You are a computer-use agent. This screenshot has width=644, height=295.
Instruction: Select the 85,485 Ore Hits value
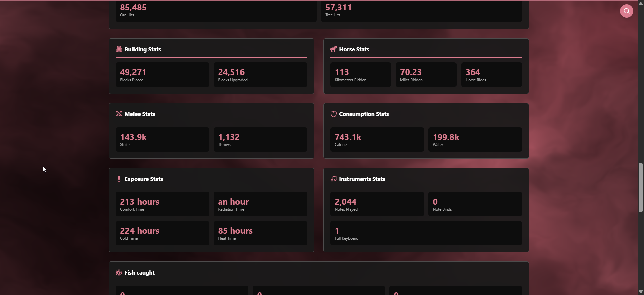tap(133, 7)
